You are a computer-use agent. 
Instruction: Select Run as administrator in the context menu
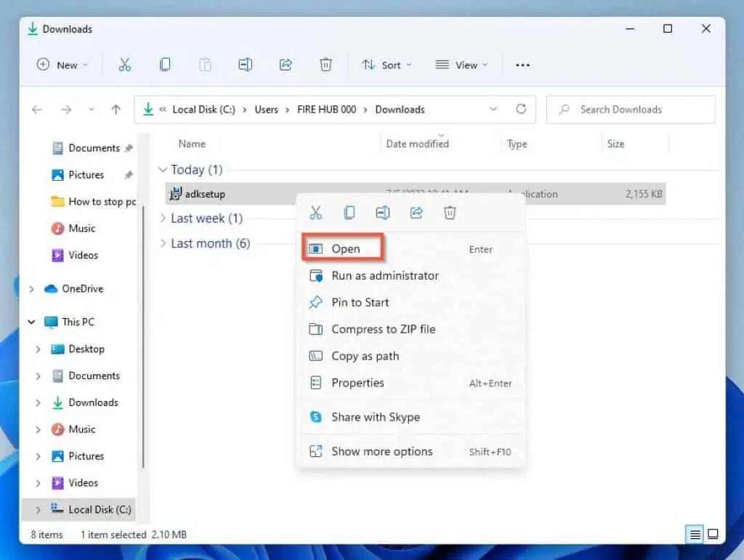click(x=384, y=275)
